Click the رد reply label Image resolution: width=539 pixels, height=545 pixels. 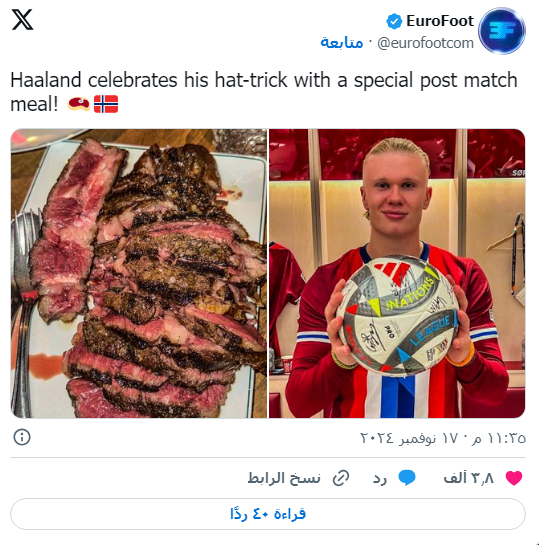[x=379, y=479]
